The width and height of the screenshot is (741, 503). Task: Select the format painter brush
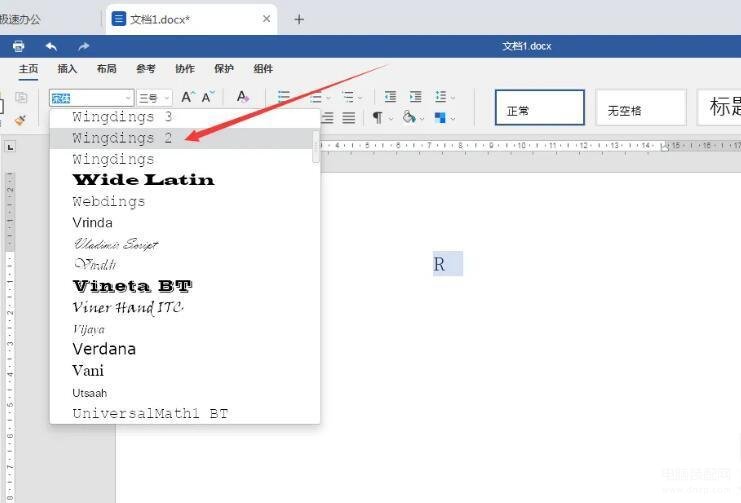(x=20, y=120)
